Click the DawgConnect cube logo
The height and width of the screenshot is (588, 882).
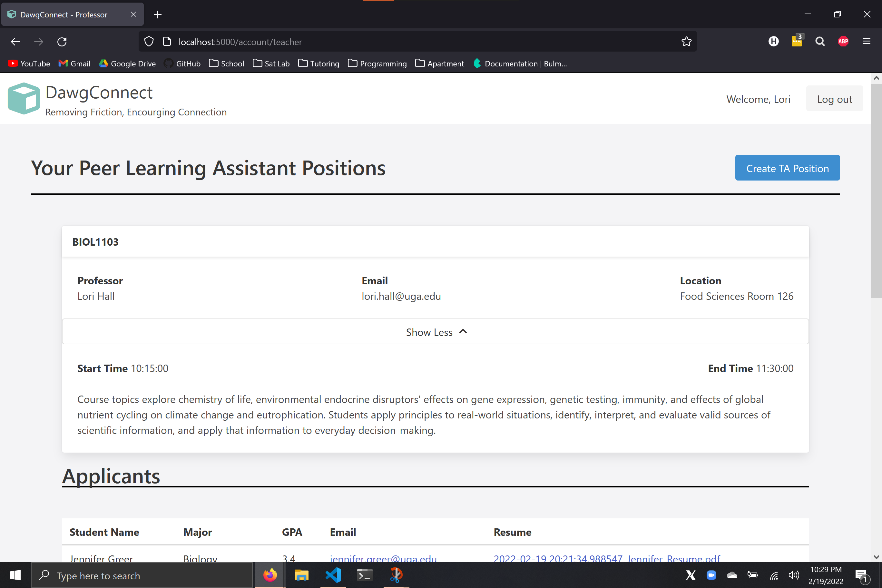(x=24, y=99)
